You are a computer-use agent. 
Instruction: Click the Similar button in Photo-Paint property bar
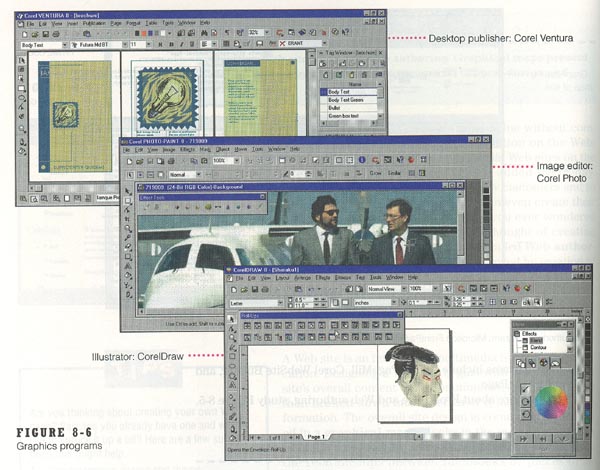[x=394, y=173]
